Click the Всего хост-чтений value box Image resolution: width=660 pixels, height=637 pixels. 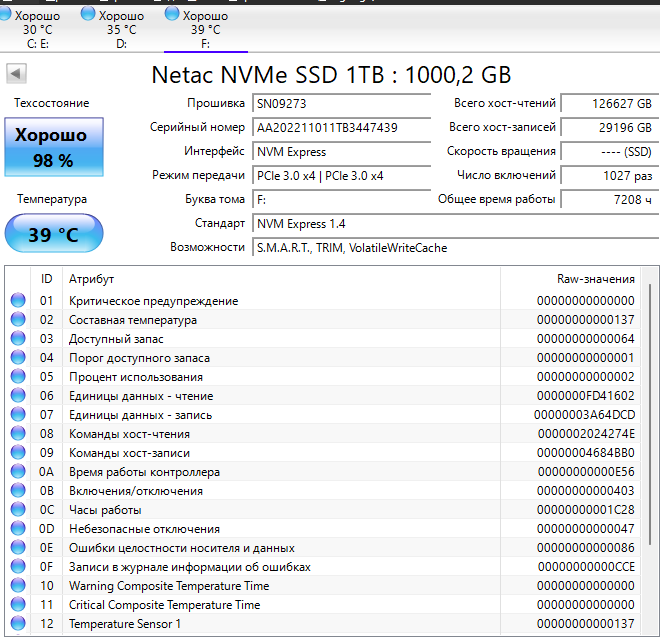pos(608,104)
